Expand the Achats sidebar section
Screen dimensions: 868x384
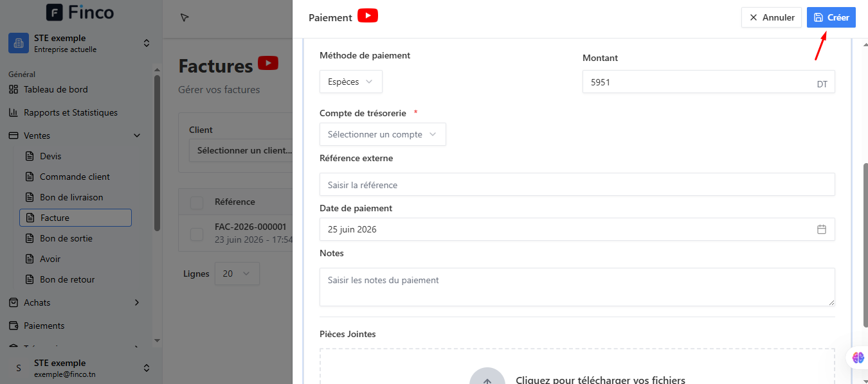pyautogui.click(x=75, y=302)
